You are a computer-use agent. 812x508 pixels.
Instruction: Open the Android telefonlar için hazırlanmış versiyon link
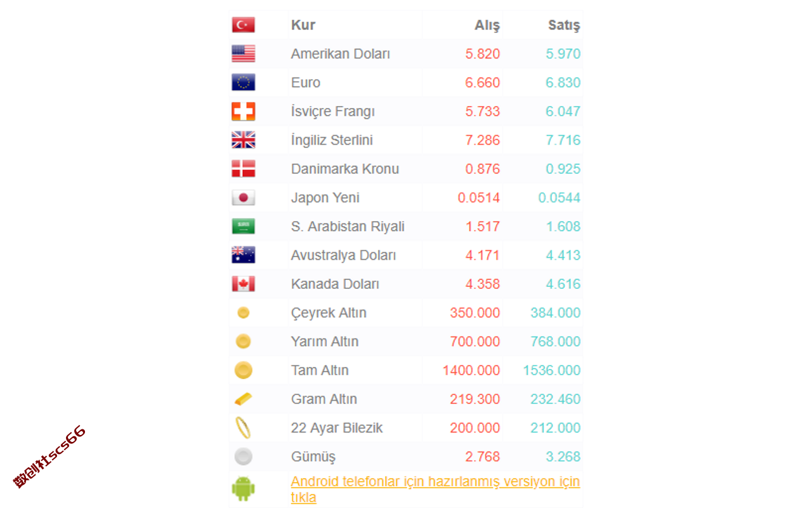click(x=435, y=490)
